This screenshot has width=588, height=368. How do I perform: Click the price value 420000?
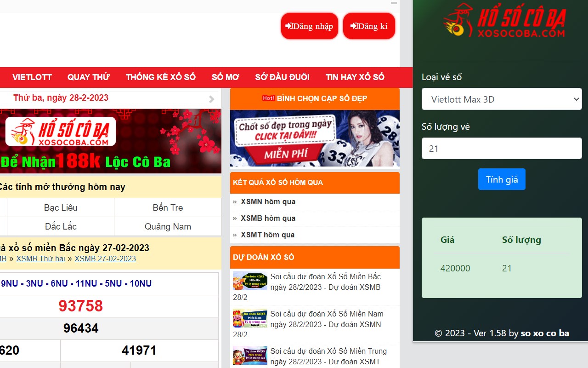point(455,268)
